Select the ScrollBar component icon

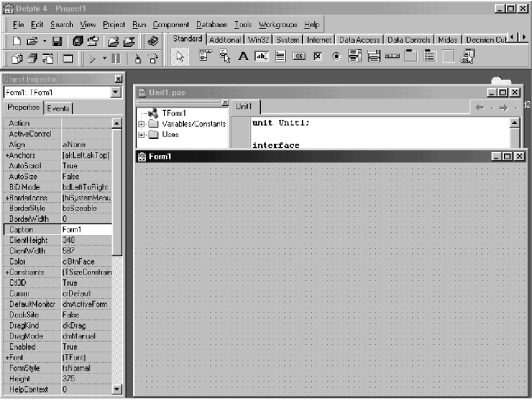392,56
